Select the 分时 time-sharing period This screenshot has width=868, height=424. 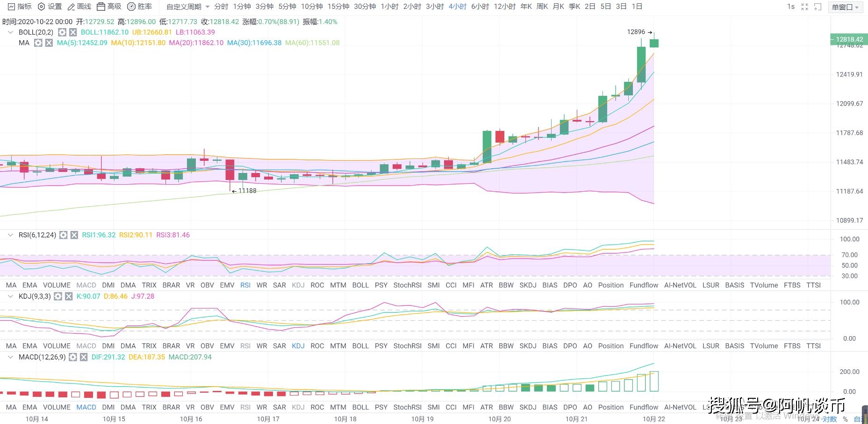point(221,7)
